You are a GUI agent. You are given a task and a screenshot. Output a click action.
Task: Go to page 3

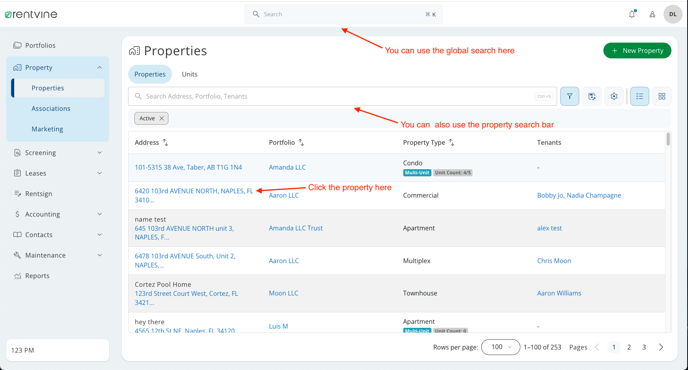[644, 347]
